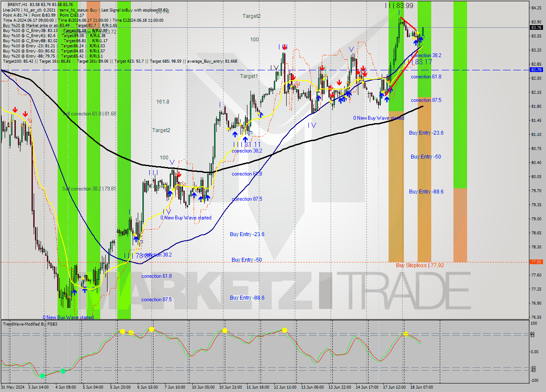Select 'Sell correction 38.2 | 79.81' label

89,189
